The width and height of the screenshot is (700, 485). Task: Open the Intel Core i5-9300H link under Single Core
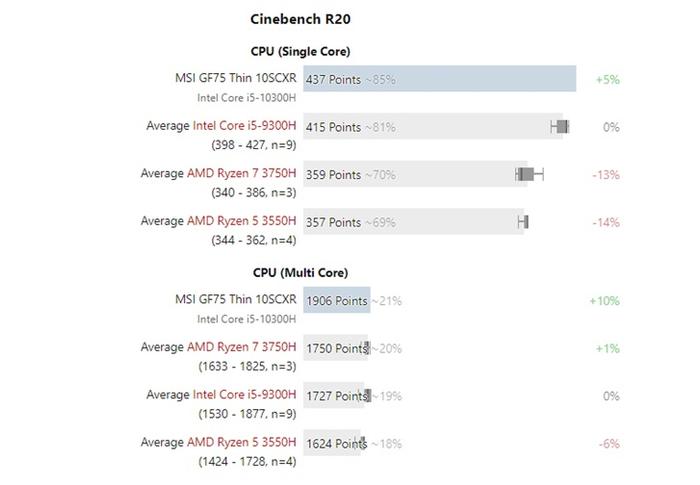click(244, 125)
